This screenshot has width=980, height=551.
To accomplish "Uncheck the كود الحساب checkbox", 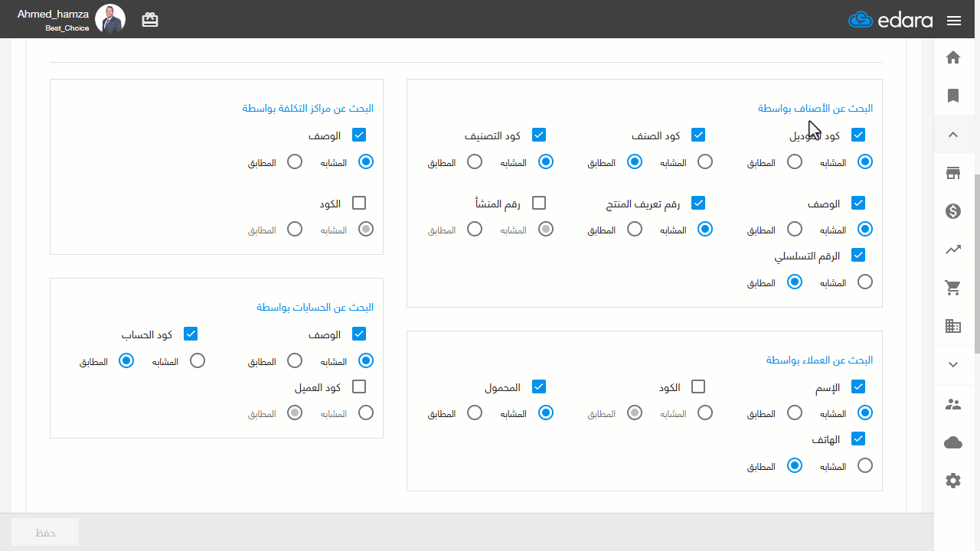I will tap(191, 334).
